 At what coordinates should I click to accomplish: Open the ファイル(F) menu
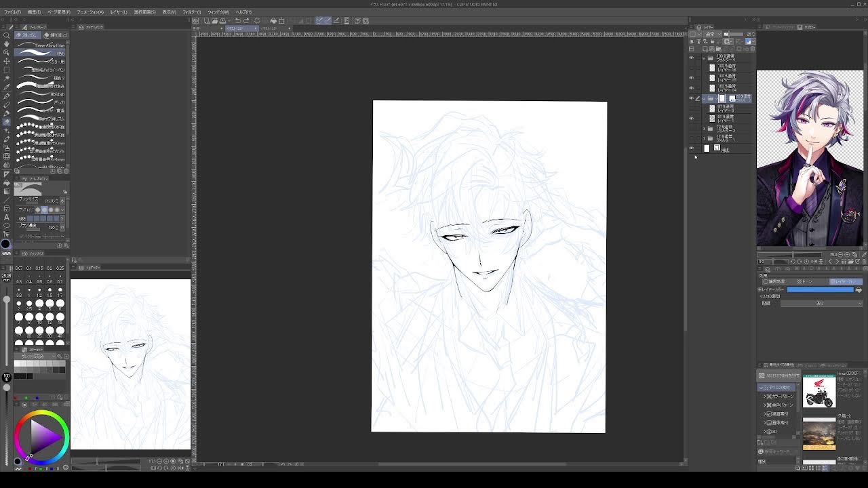pos(13,12)
